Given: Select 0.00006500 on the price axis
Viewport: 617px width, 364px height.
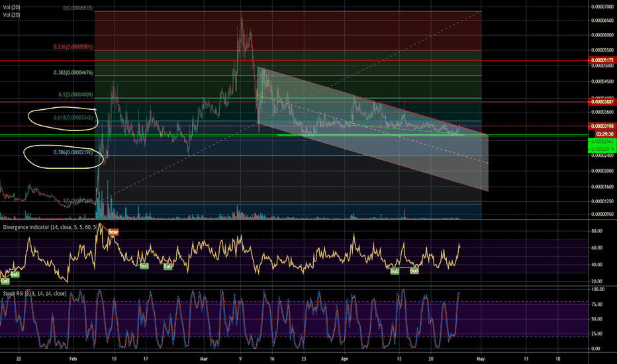Looking at the screenshot, I should 602,21.
